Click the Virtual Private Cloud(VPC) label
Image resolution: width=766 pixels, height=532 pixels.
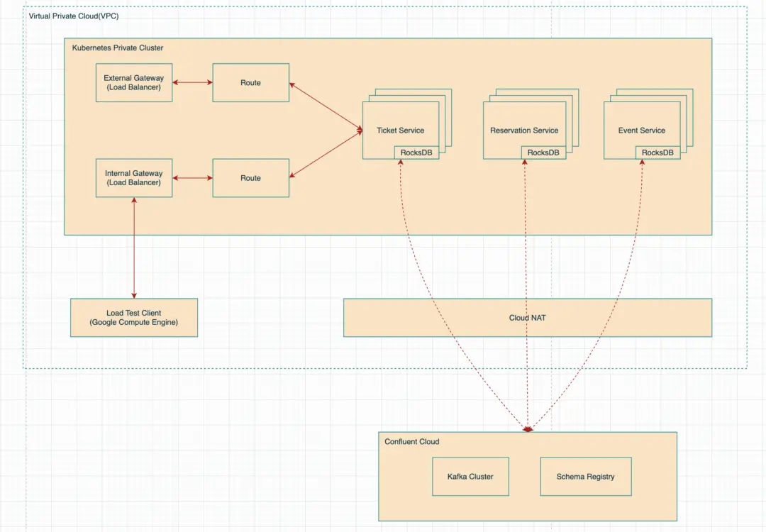[x=74, y=16]
